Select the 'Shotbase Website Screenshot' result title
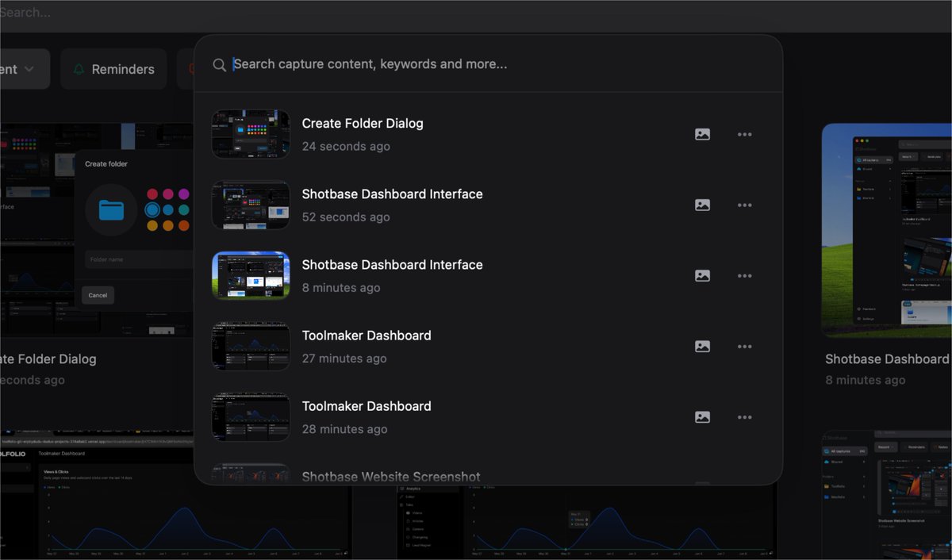 pos(391,477)
